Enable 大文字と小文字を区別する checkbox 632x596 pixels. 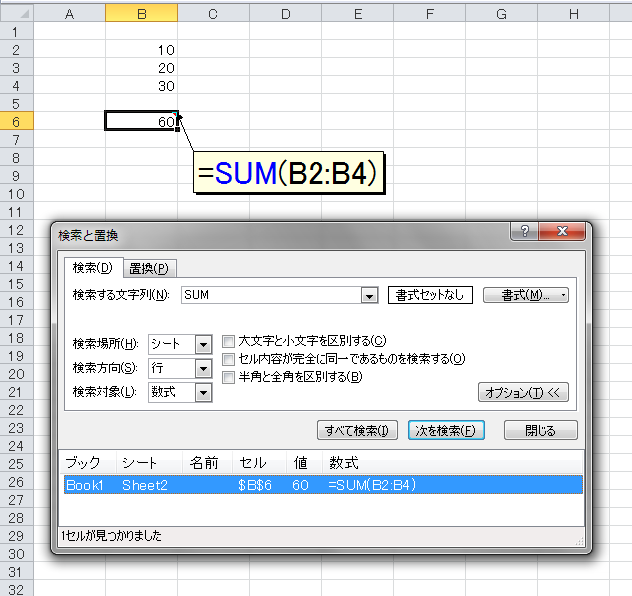[x=228, y=342]
